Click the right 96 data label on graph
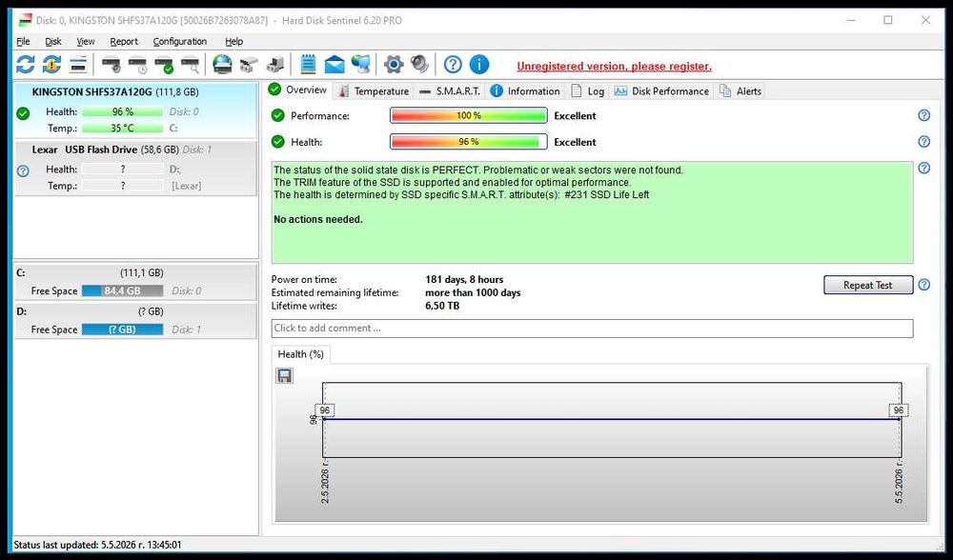The image size is (953, 560). (x=899, y=410)
